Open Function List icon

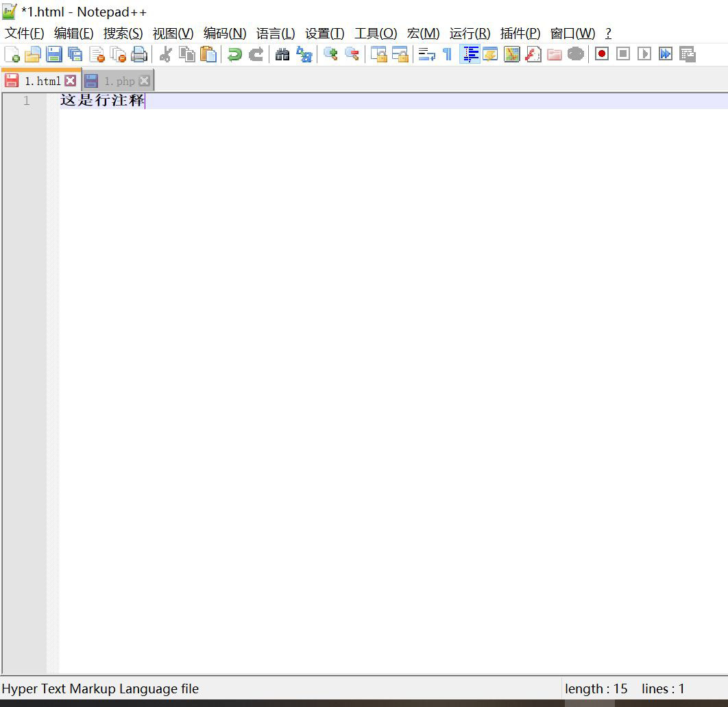(x=533, y=54)
